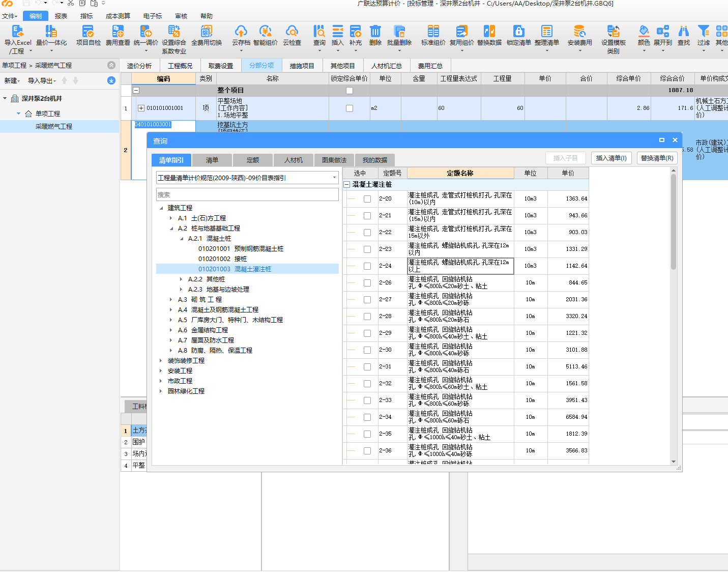Open the 报表 menu tab
728x572 pixels.
coord(61,16)
